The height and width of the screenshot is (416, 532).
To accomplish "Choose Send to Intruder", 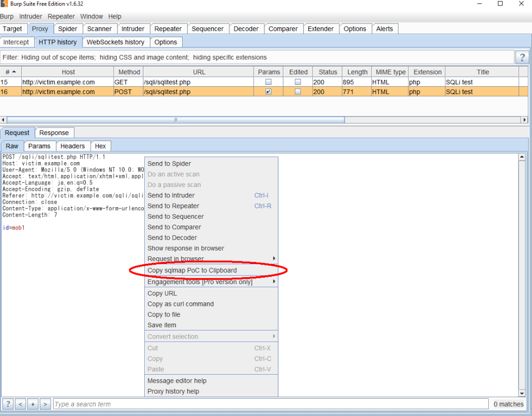I will 211,195.
